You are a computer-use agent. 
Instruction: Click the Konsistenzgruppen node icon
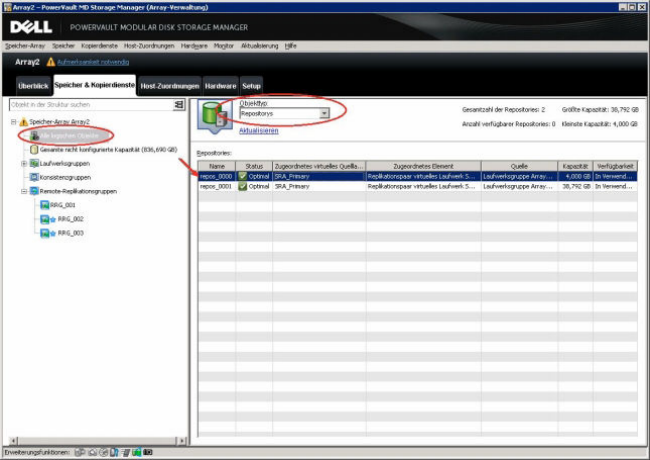(34, 177)
